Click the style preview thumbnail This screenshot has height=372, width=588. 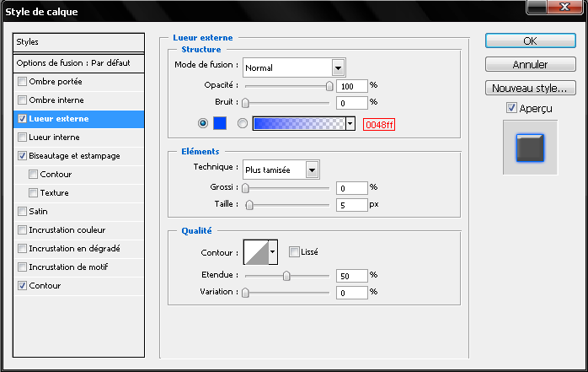(x=530, y=148)
